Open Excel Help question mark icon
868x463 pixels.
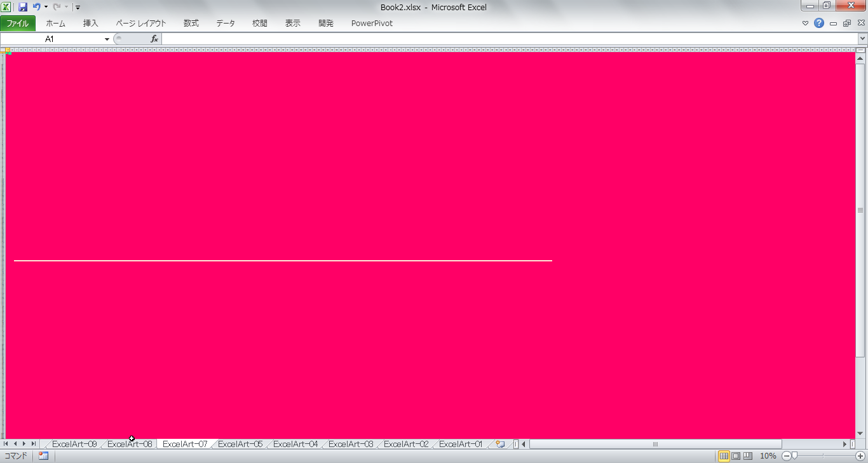point(819,24)
